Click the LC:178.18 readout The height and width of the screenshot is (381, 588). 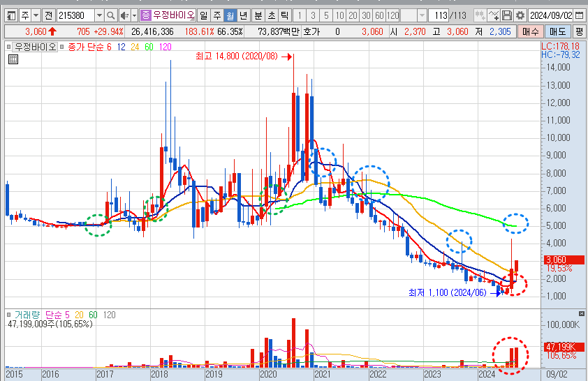(x=561, y=46)
